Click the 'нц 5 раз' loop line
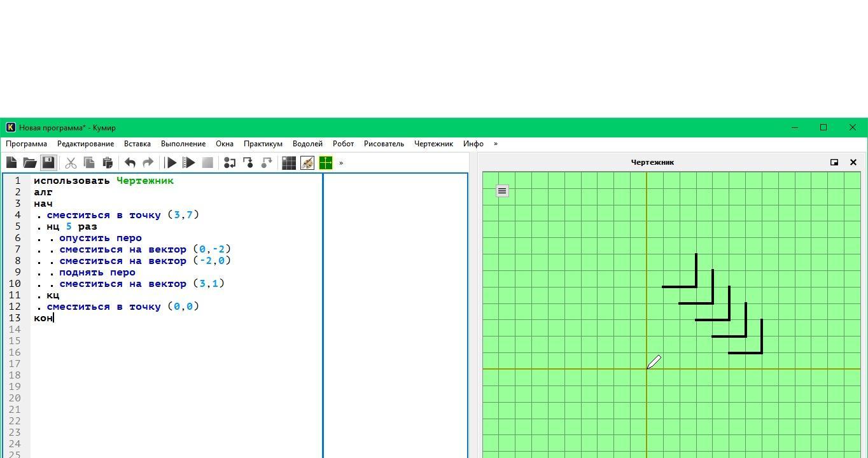The height and width of the screenshot is (458, 868). (x=71, y=226)
